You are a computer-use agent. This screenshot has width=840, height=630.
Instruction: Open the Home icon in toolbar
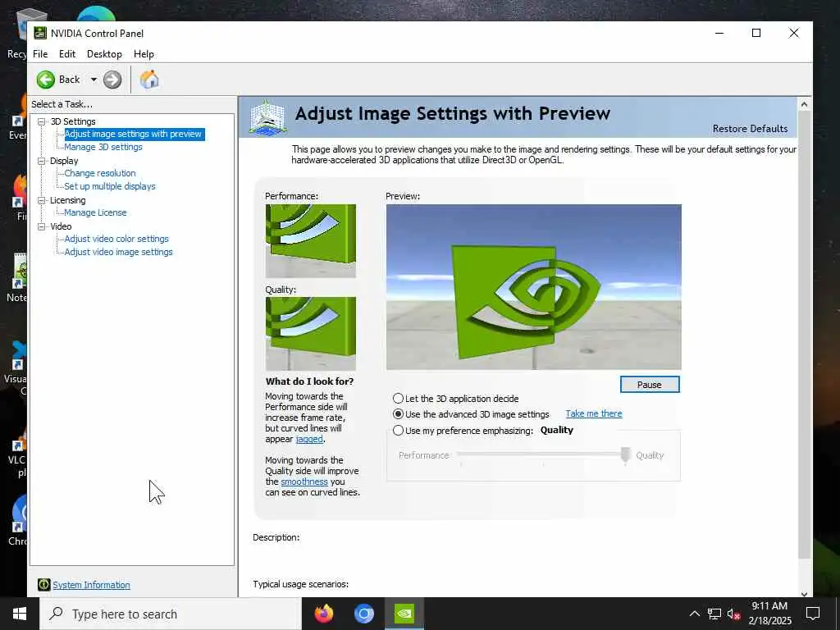coord(149,80)
